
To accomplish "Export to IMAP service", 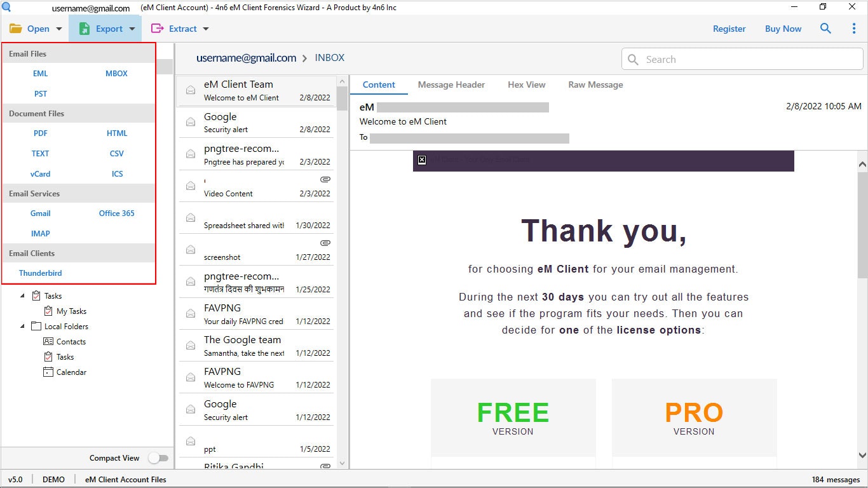I will point(41,234).
